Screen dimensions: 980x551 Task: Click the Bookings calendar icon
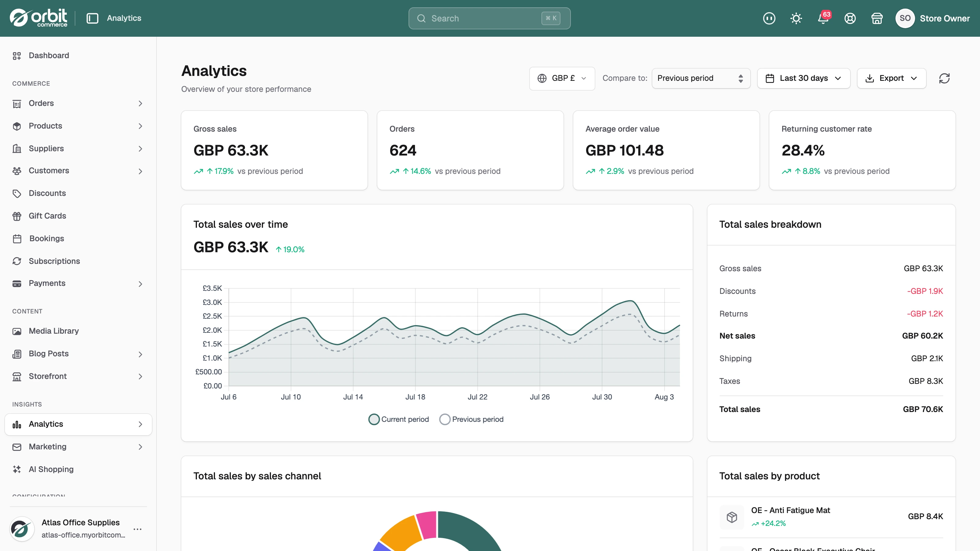click(x=17, y=239)
